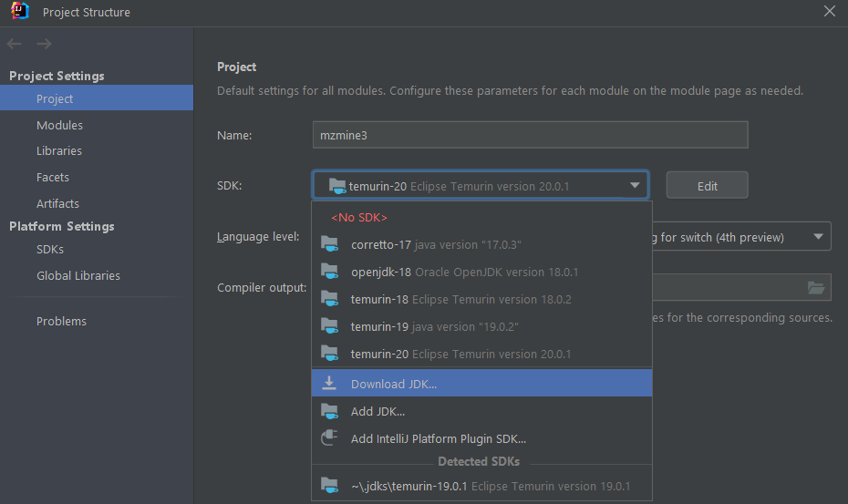Screen dimensions: 848x504
Task: Choose temurin-20 in the dropdown list
Action: [481, 354]
